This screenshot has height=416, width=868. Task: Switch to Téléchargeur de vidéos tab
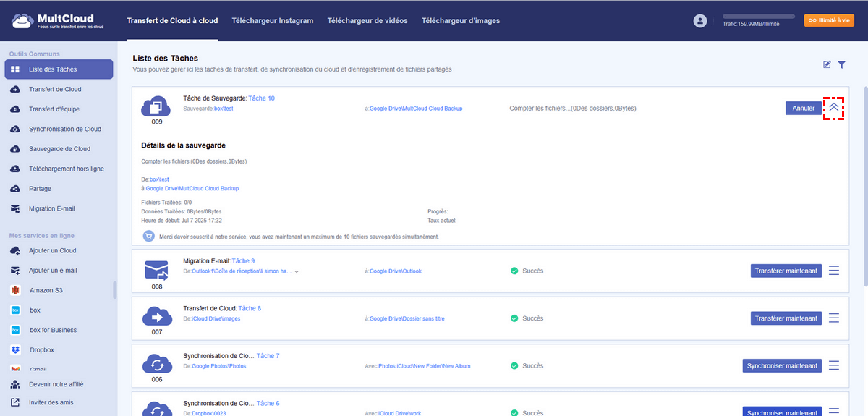coord(367,21)
